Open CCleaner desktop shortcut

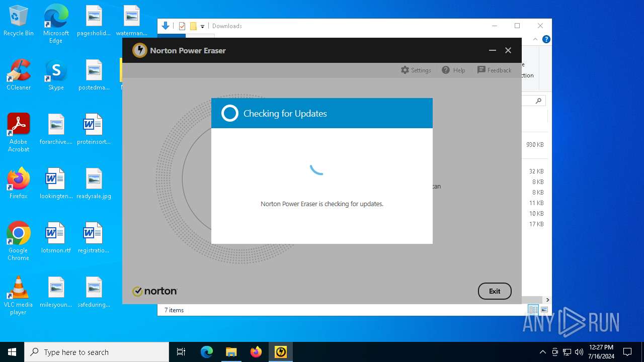(19, 75)
